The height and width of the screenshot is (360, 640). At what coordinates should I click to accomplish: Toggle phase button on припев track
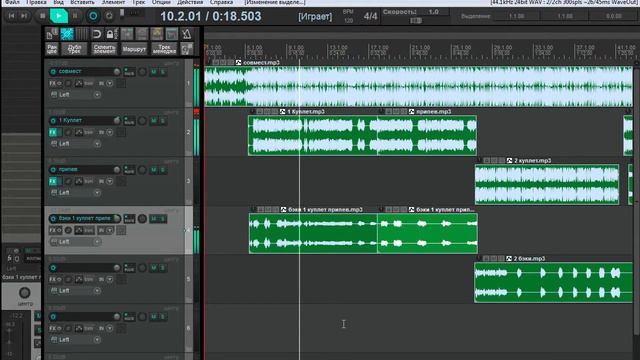[x=68, y=181]
